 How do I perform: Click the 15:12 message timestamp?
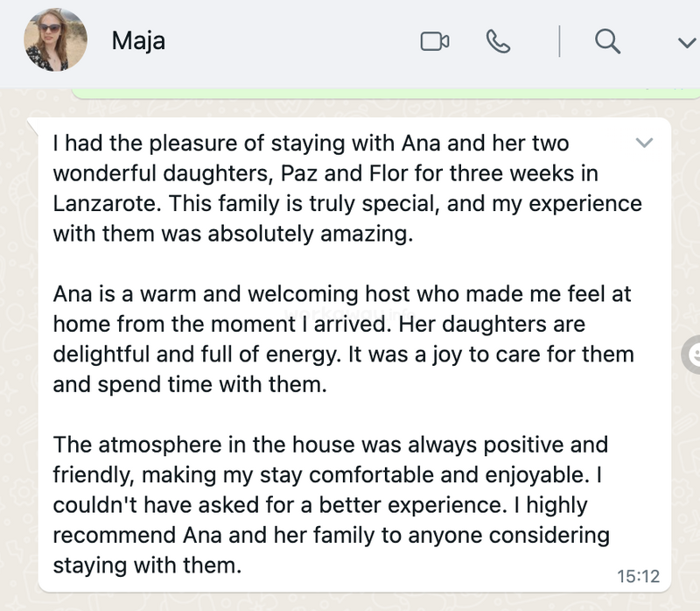point(638,576)
